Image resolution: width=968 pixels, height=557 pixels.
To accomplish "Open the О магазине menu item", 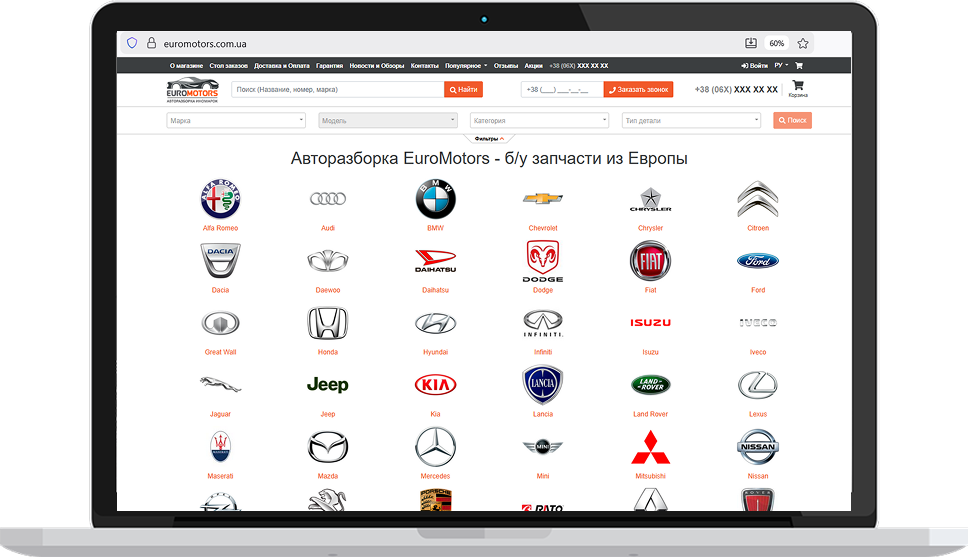I will pos(186,65).
